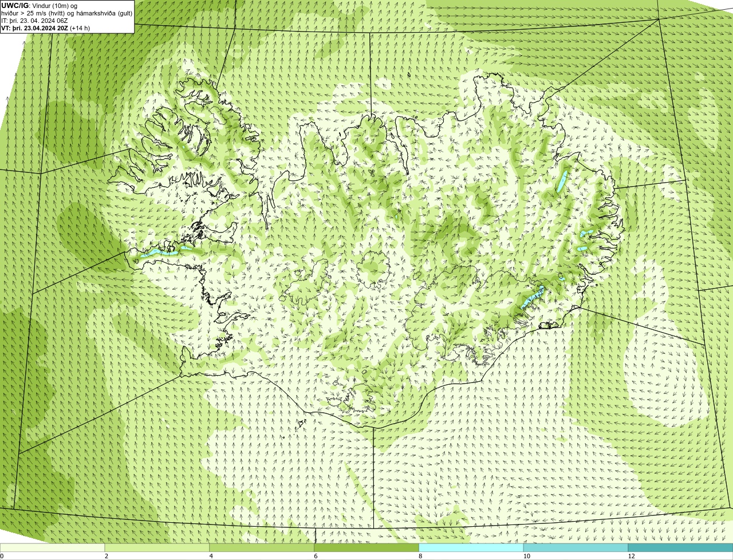Click the 6–8 m/s dark green legend segment
The width and height of the screenshot is (733, 560).
coord(366,548)
